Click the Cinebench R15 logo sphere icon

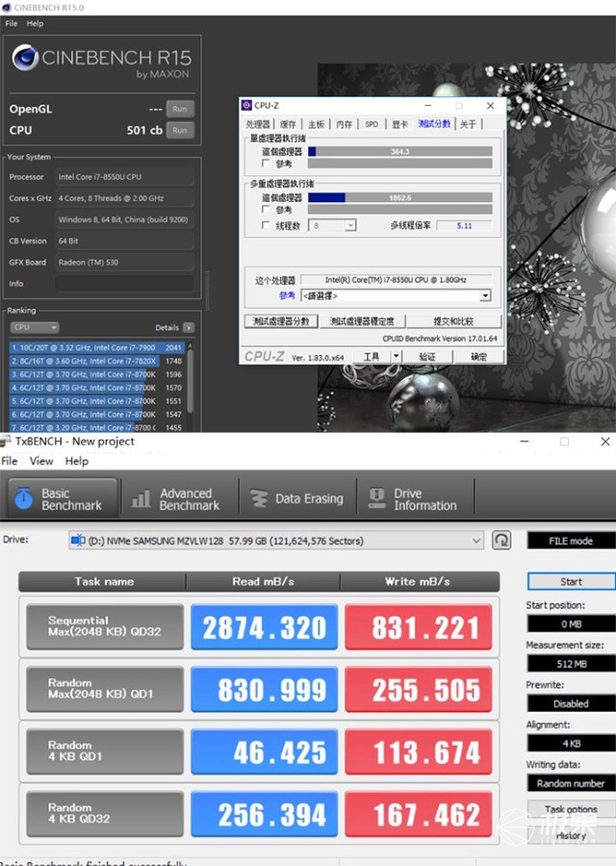tap(25, 58)
